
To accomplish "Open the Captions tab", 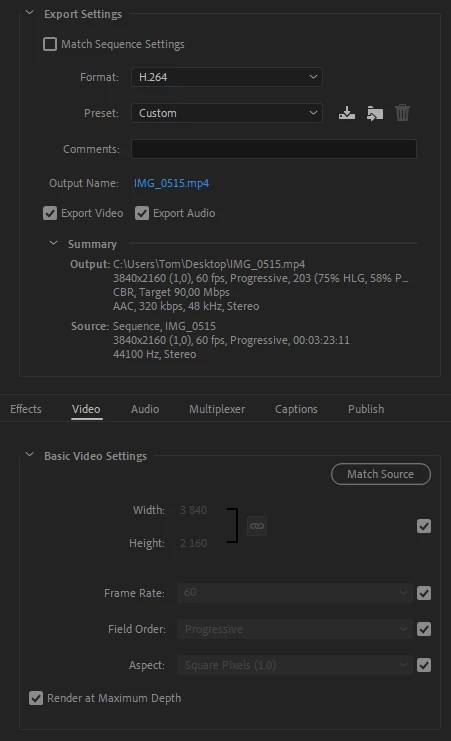I will [296, 409].
